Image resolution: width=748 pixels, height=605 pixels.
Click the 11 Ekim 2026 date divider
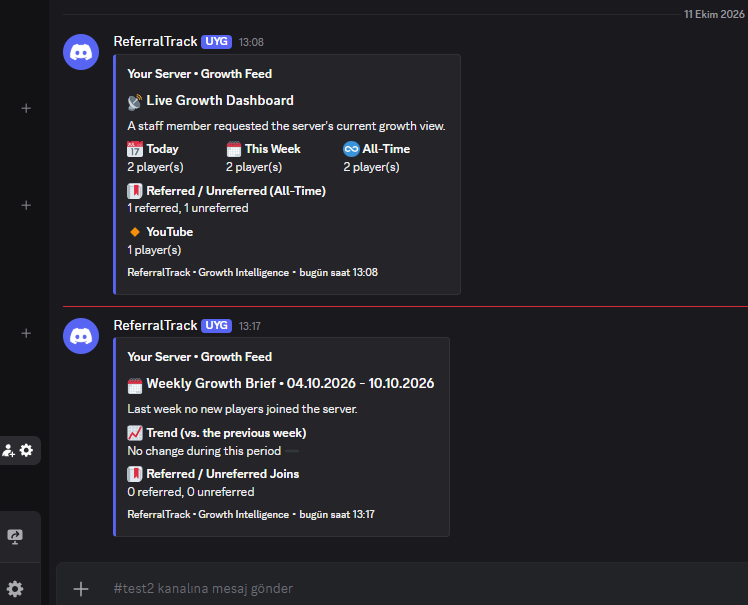click(714, 14)
